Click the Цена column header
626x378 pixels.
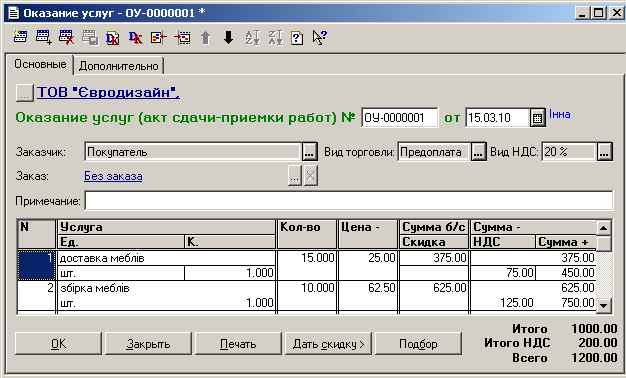click(x=368, y=234)
